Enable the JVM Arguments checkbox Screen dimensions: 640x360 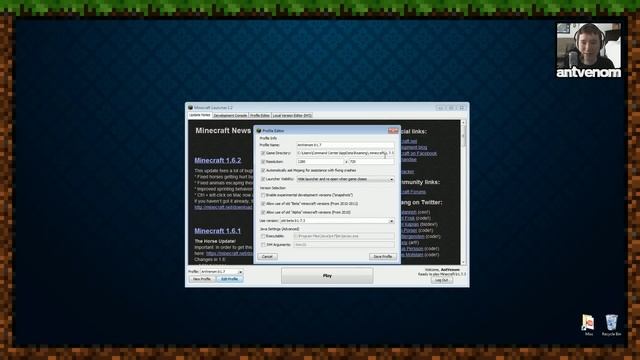pyautogui.click(x=263, y=244)
